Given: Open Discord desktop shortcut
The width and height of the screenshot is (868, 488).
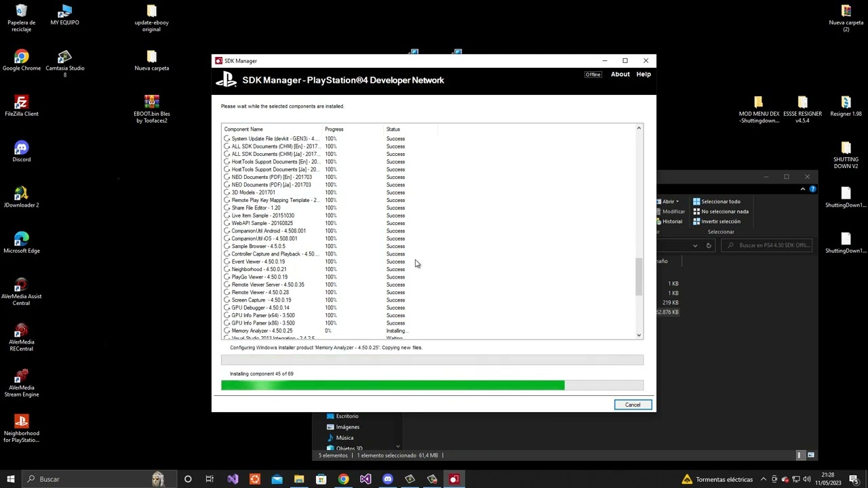Looking at the screenshot, I should 22,151.
